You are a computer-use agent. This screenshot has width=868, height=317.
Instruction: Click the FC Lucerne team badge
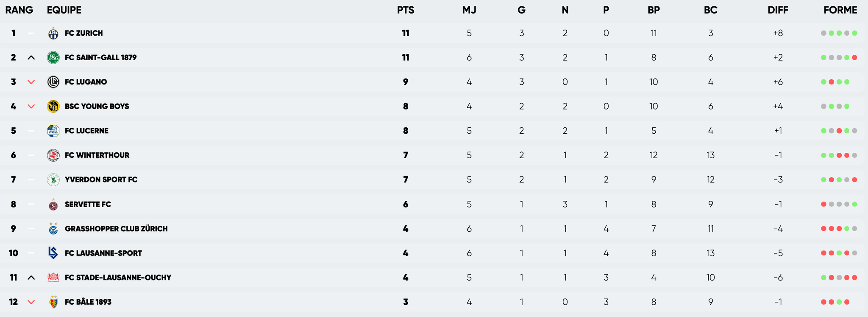[x=53, y=131]
